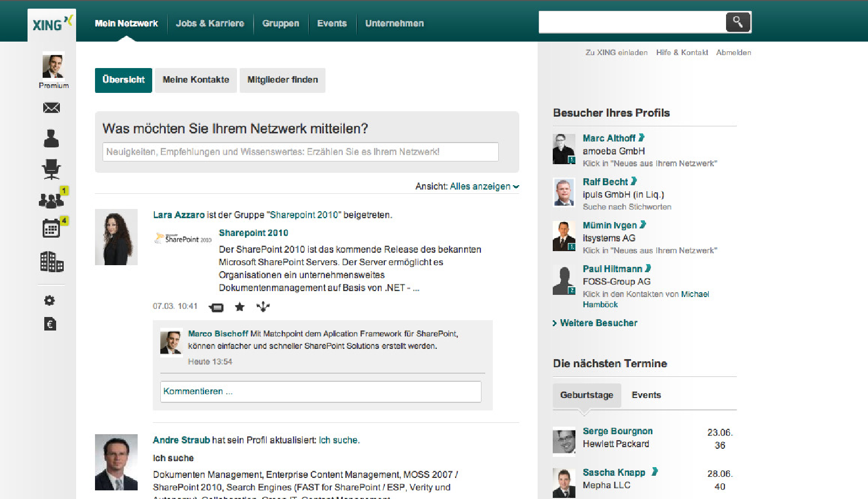Click Lara Azzaro's profile photo thumbnail

click(116, 237)
